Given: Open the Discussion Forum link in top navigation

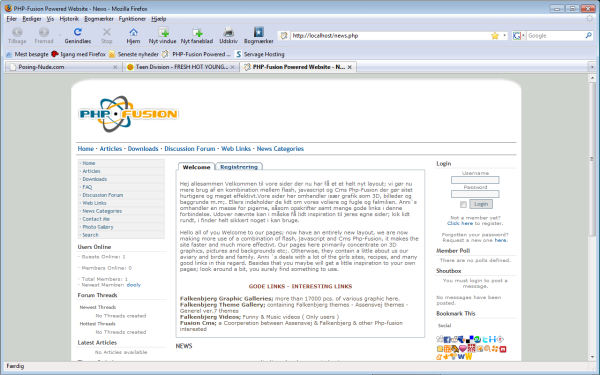Looking at the screenshot, I should [x=190, y=148].
